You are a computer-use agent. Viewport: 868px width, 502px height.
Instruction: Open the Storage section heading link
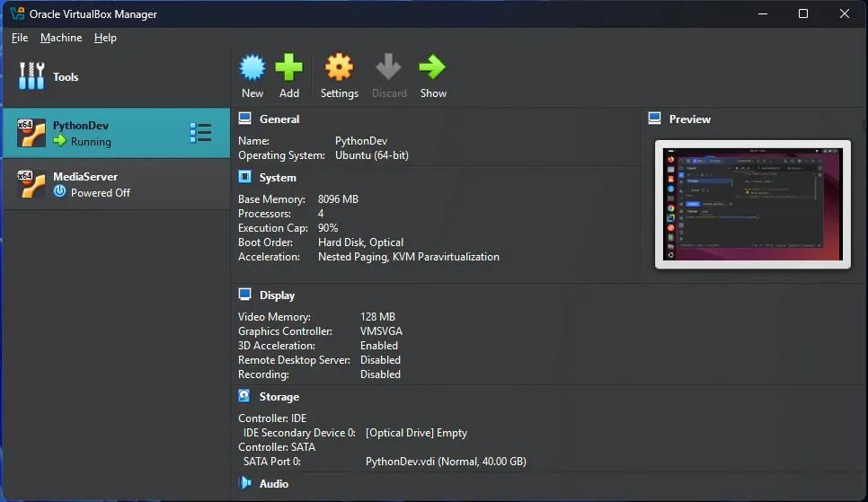279,397
